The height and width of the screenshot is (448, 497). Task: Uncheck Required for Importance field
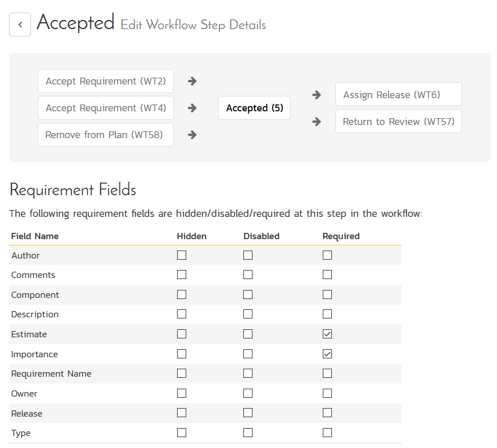[x=327, y=354]
